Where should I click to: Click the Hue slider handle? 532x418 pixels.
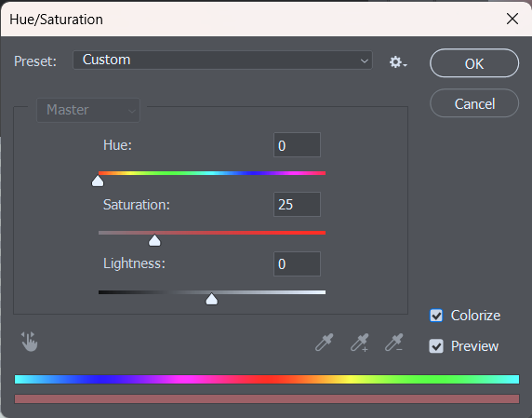pyautogui.click(x=98, y=181)
